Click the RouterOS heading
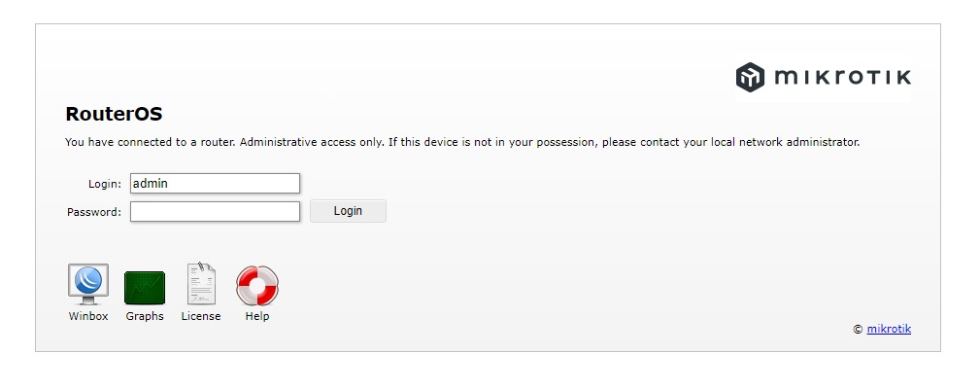The image size is (980, 389). pos(114,114)
